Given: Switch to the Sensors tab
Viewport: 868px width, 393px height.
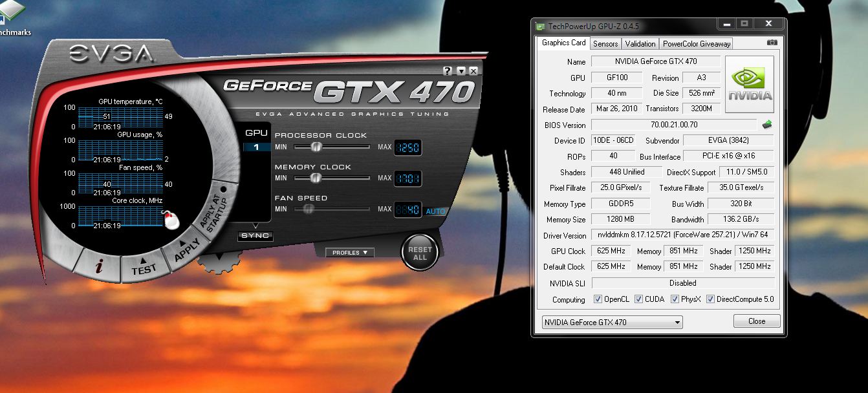Looking at the screenshot, I should tap(605, 43).
